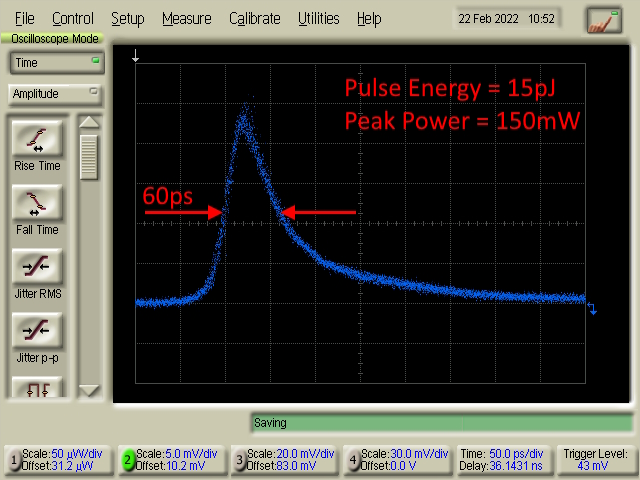The width and height of the screenshot is (640, 480).
Task: Toggle the green channel 2 button
Action: pyautogui.click(x=127, y=460)
